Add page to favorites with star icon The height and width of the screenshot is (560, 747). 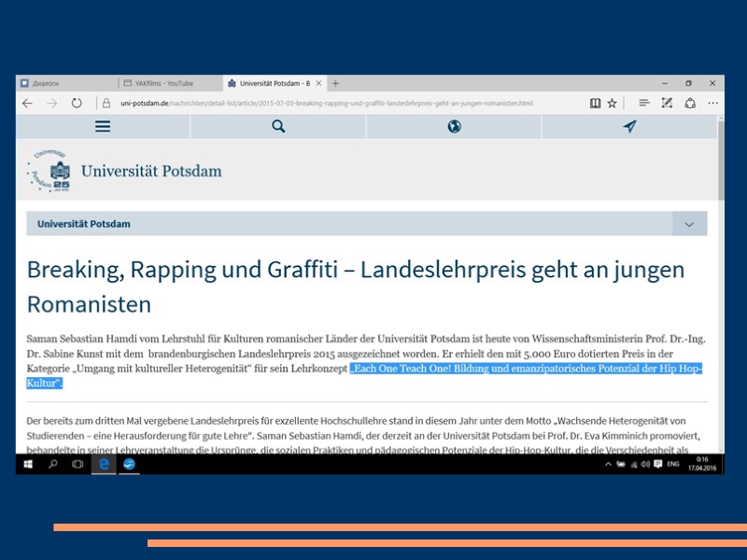(613, 103)
